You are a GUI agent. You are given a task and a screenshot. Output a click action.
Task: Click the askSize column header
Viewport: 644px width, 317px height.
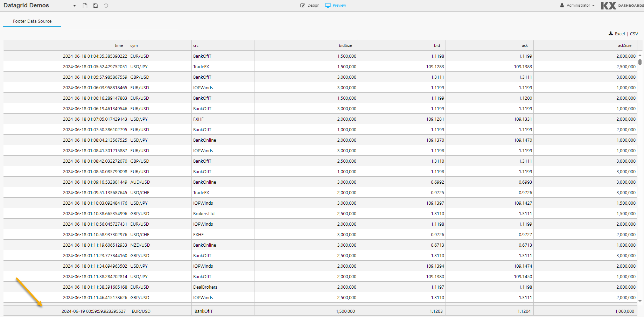pyautogui.click(x=624, y=45)
